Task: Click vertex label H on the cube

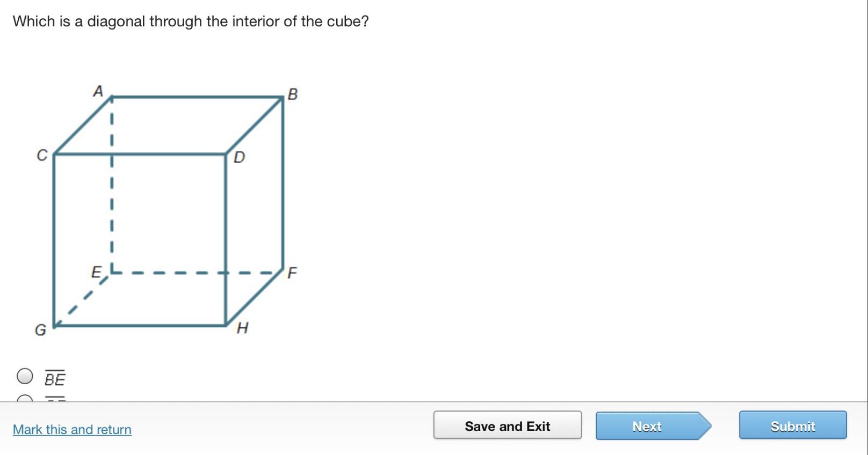Action: [242, 328]
